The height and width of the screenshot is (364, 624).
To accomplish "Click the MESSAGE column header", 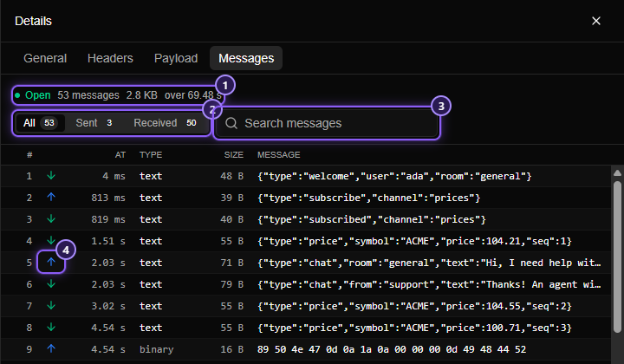I will 278,155.
